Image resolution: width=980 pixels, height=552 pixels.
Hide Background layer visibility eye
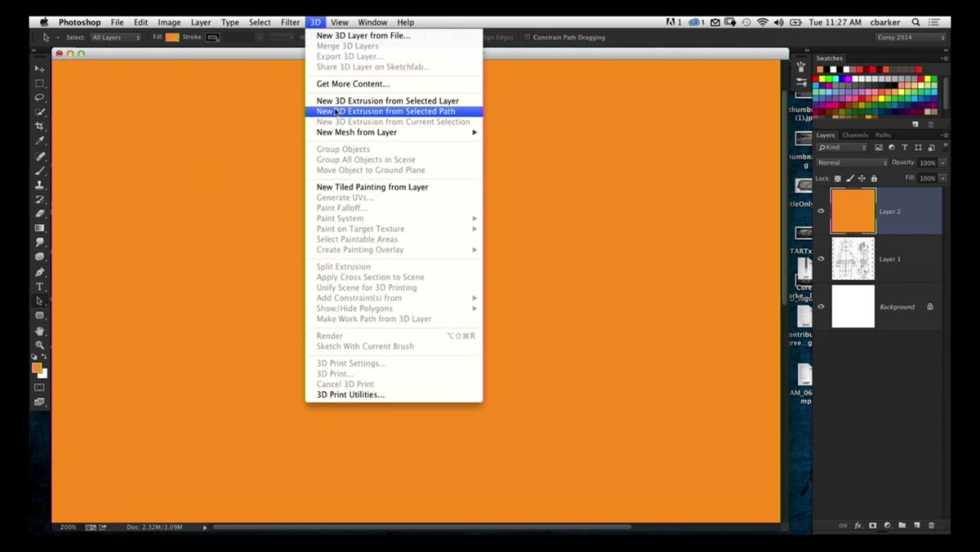pos(822,307)
